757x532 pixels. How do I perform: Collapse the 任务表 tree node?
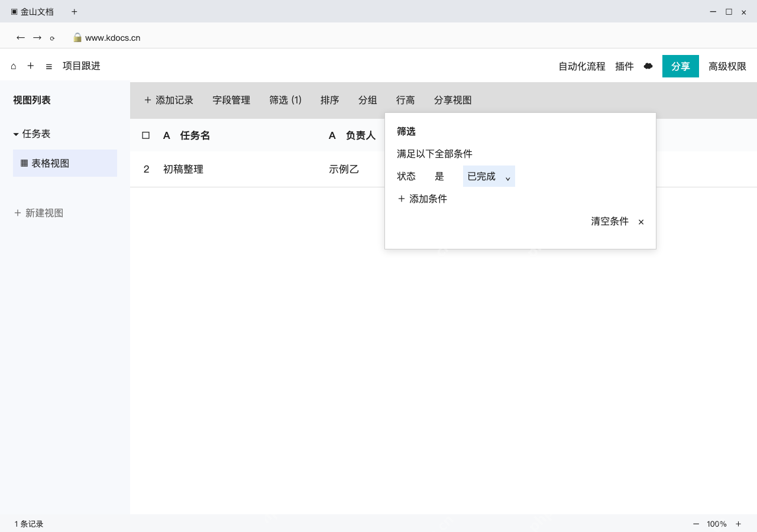coord(16,134)
